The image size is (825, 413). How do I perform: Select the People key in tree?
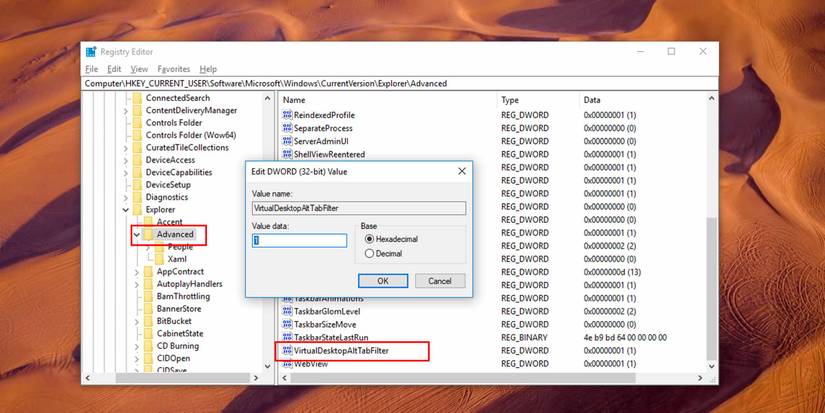[x=180, y=247]
